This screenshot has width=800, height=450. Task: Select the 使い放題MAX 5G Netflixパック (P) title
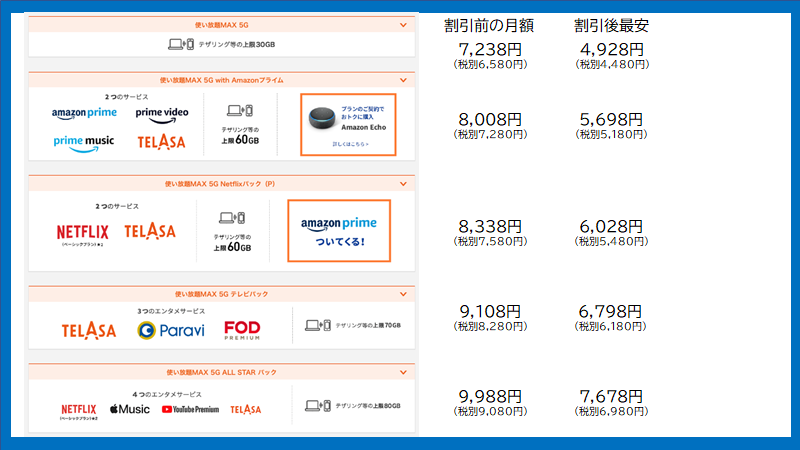220,184
